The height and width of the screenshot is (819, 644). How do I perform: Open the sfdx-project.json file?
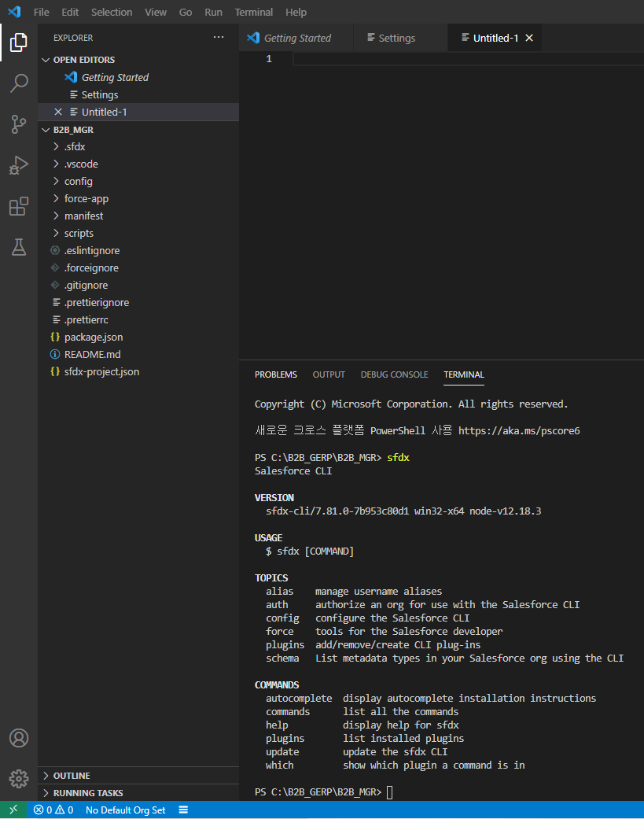(138, 371)
